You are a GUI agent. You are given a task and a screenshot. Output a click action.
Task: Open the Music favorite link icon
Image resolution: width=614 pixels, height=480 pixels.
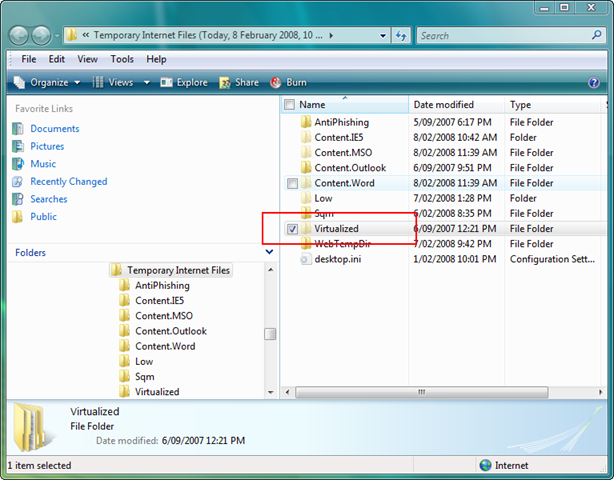point(18,164)
